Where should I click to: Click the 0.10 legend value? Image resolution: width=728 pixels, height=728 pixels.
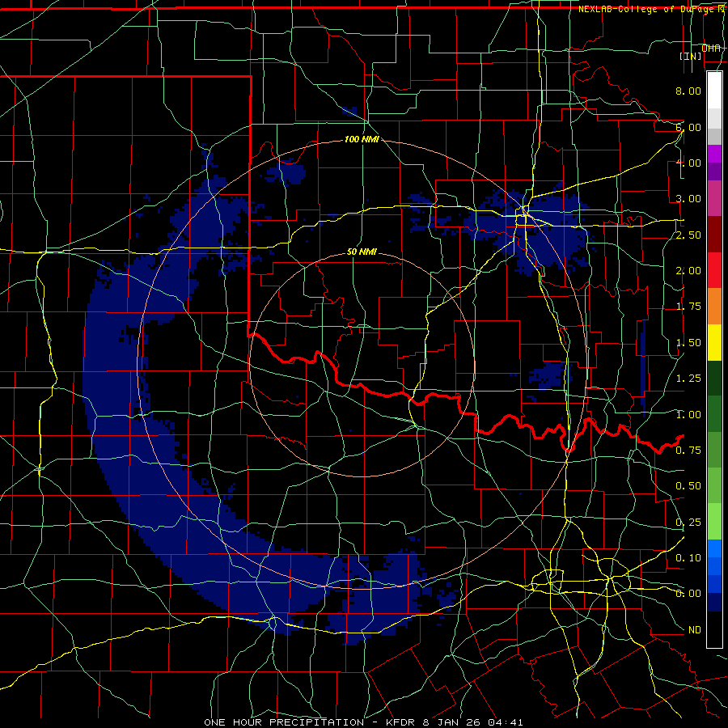[688, 558]
